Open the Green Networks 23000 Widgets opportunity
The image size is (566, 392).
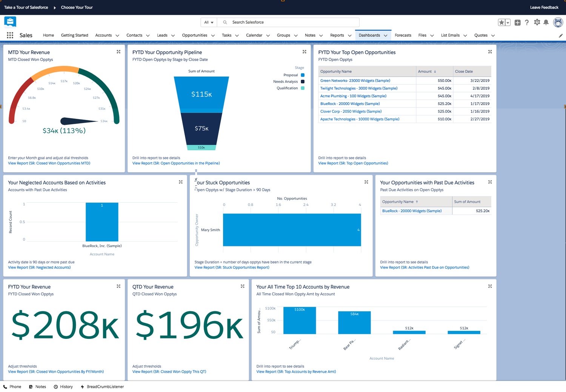355,80
